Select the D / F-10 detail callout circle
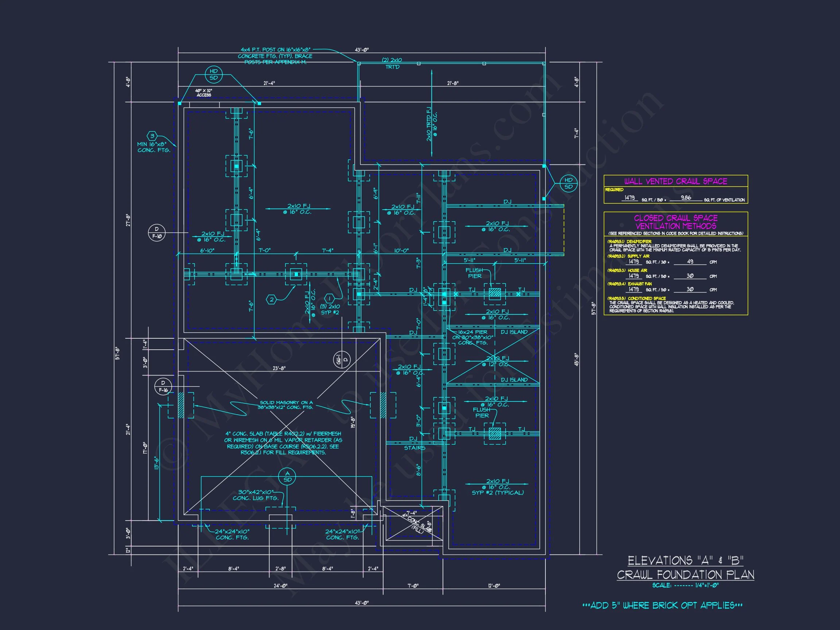 pyautogui.click(x=156, y=232)
